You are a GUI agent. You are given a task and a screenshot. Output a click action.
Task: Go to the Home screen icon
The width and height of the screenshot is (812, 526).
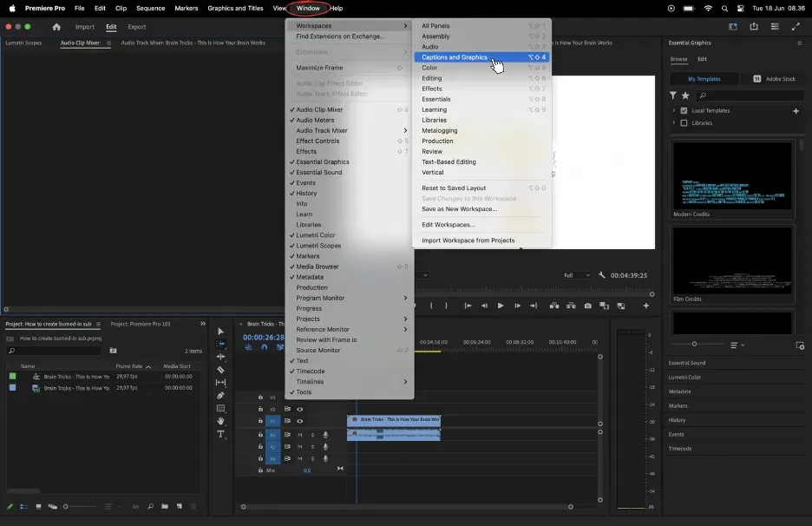(x=56, y=27)
